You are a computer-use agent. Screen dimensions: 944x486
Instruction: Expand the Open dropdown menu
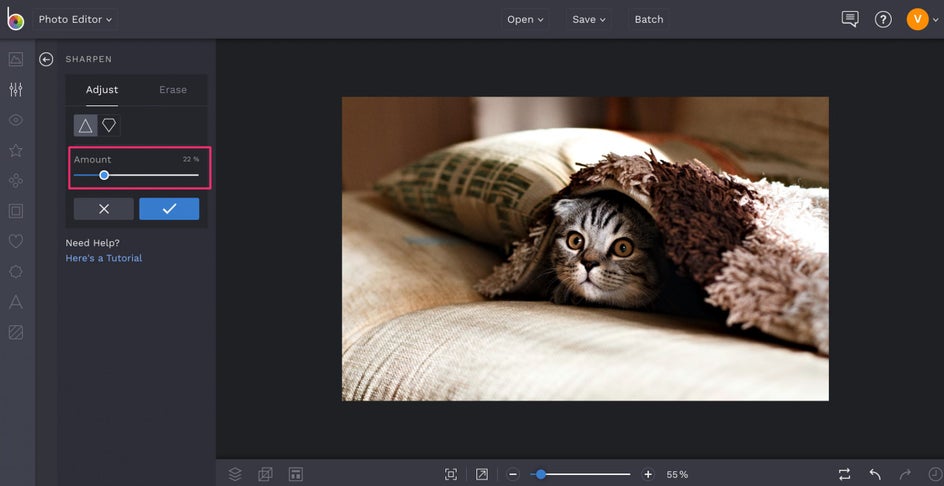coord(526,19)
